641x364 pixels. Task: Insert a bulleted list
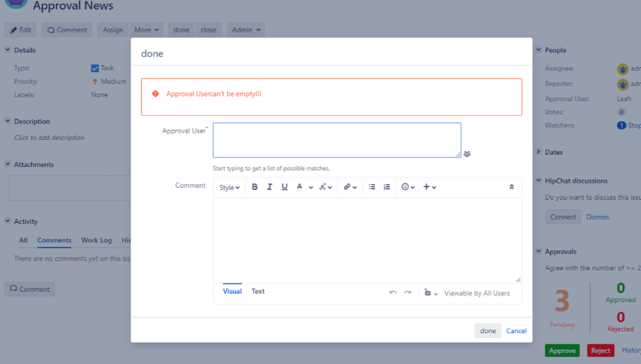click(x=371, y=187)
